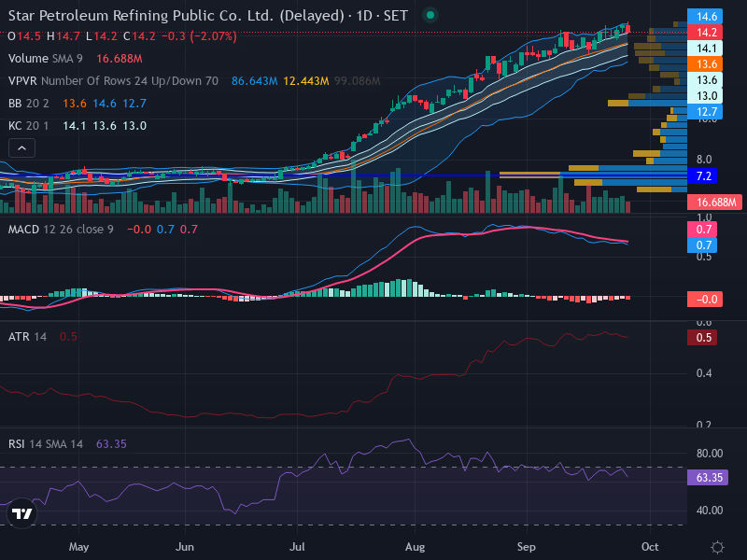Viewport: 747px width, 560px height.
Task: Click the Star Petroleum Refining symbol title
Action: 207,15
